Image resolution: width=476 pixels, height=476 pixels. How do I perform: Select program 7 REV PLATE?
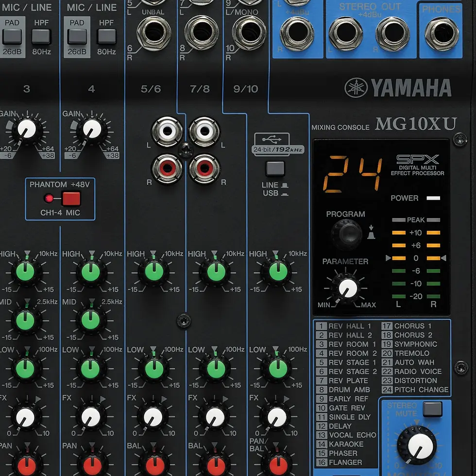[x=342, y=381]
